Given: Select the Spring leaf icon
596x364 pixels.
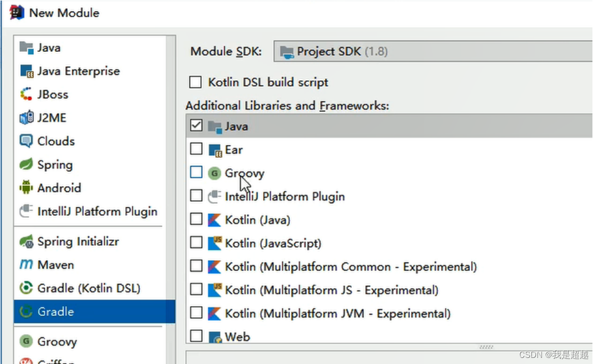Looking at the screenshot, I should click(x=27, y=164).
